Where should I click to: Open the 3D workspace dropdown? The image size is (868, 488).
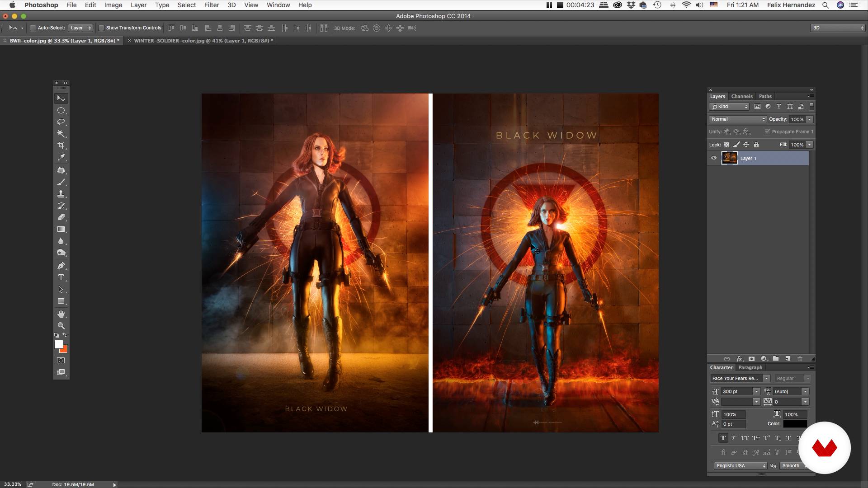click(838, 28)
